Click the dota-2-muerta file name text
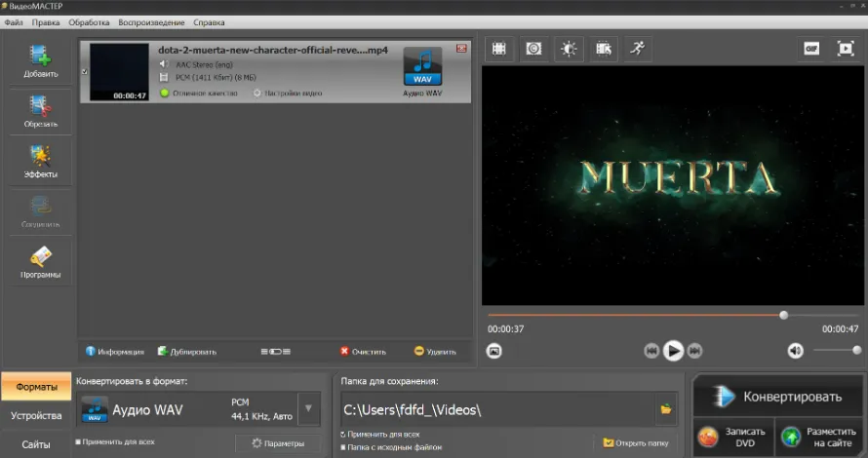 [x=273, y=50]
